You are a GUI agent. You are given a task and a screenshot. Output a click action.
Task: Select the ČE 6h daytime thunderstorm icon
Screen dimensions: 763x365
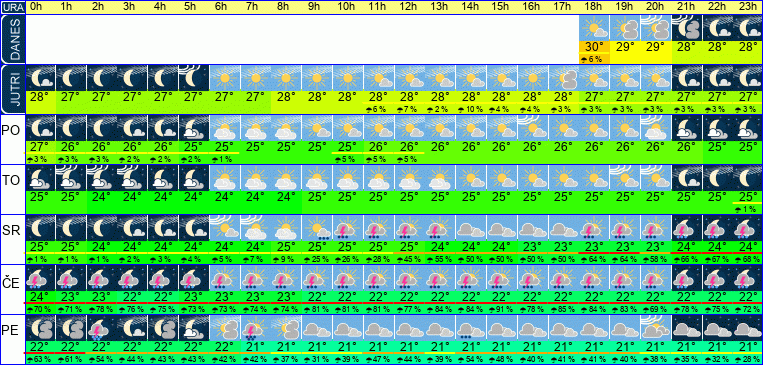(x=224, y=278)
